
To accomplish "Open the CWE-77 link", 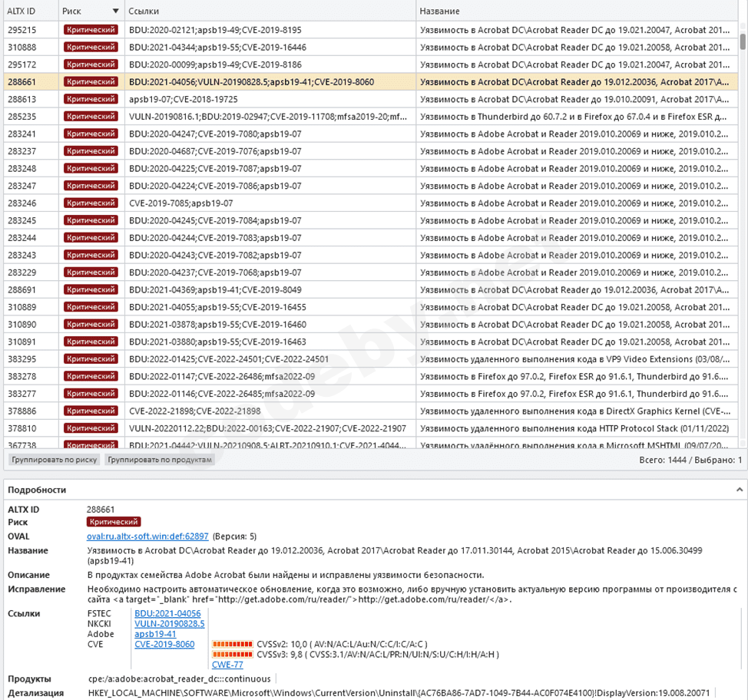I will [227, 665].
